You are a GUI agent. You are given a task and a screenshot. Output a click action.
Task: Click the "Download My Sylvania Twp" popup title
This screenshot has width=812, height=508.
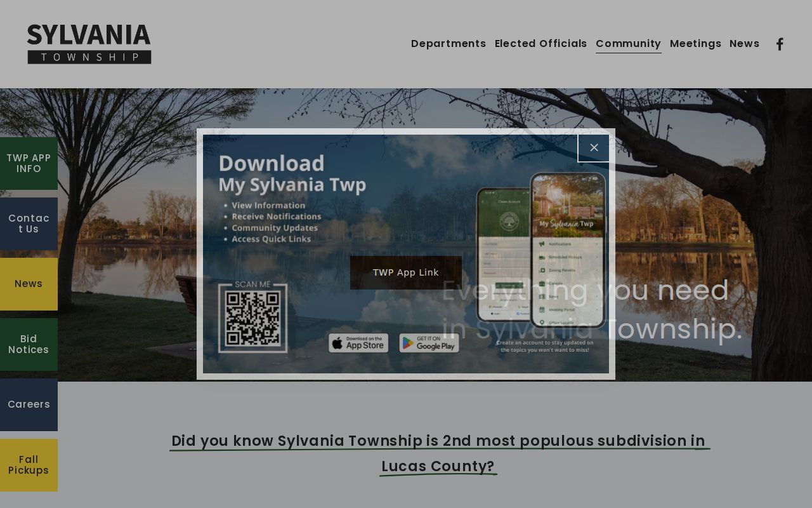coord(292,173)
